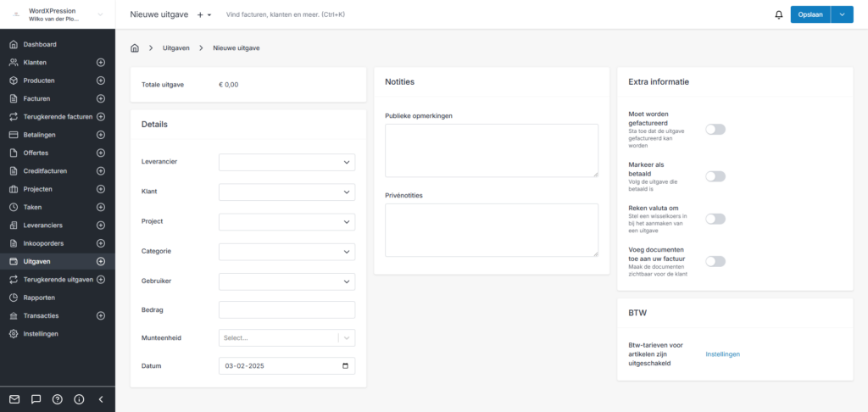Open the calendar picker in Datum field
Screen dimensions: 868x412
[346, 366]
